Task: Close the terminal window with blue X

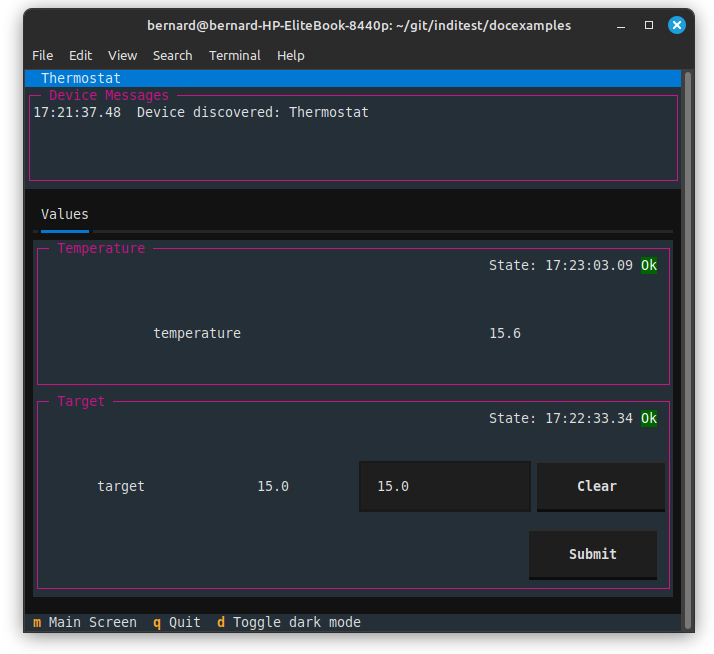Action: (677, 25)
